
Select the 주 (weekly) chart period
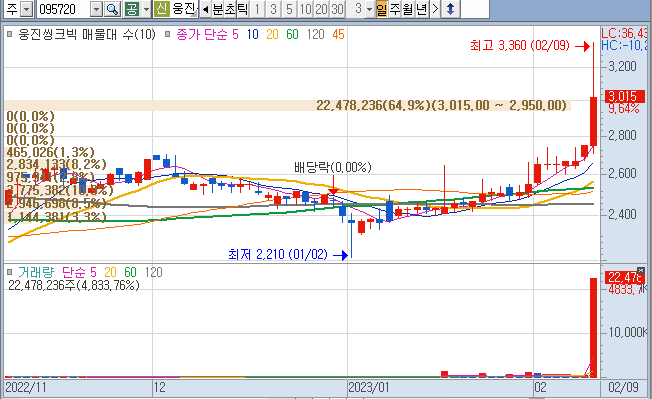[x=395, y=9]
